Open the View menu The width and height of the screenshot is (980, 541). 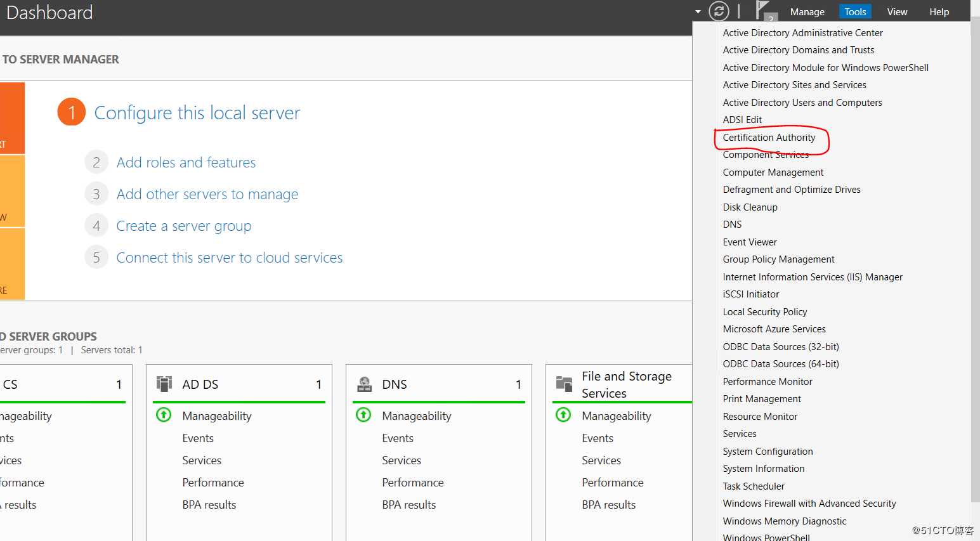tap(897, 12)
